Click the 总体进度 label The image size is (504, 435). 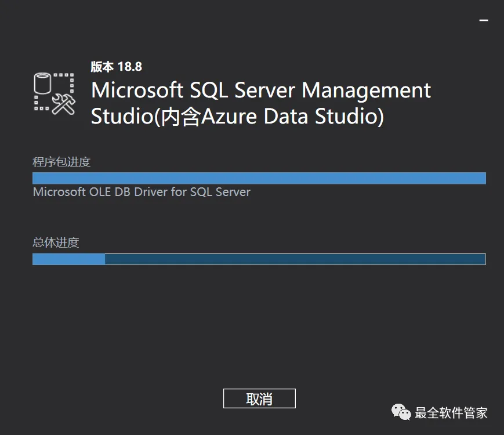click(x=56, y=242)
